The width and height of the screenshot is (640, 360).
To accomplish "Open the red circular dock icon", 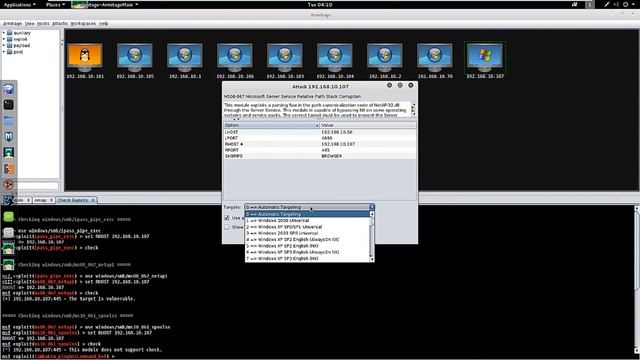I will coord(9,184).
